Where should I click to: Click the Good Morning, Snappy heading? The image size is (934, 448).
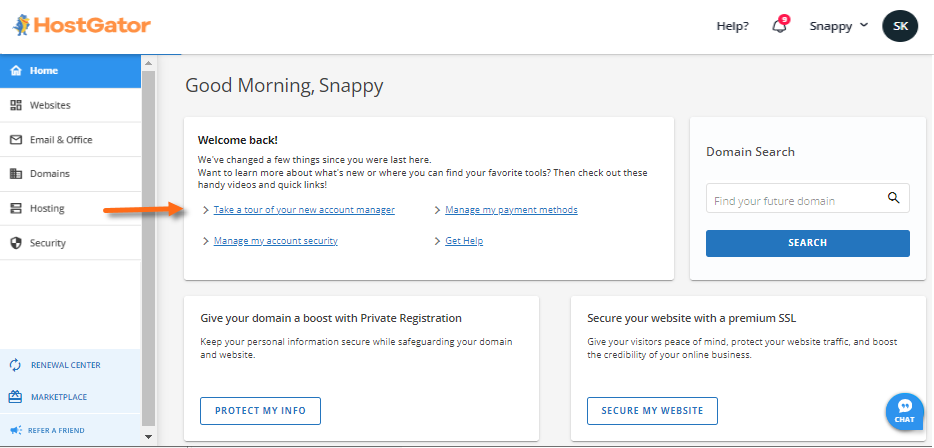[284, 86]
